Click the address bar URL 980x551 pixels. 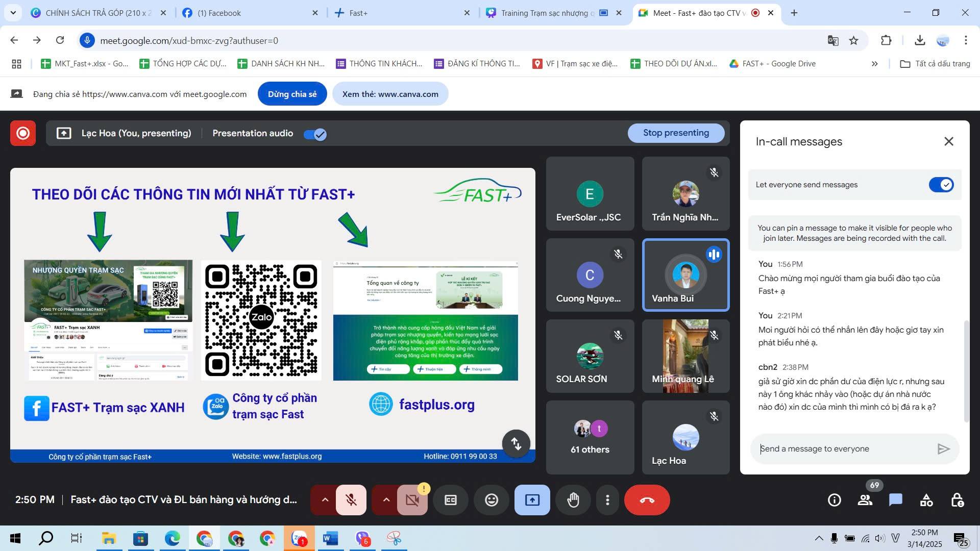189,40
